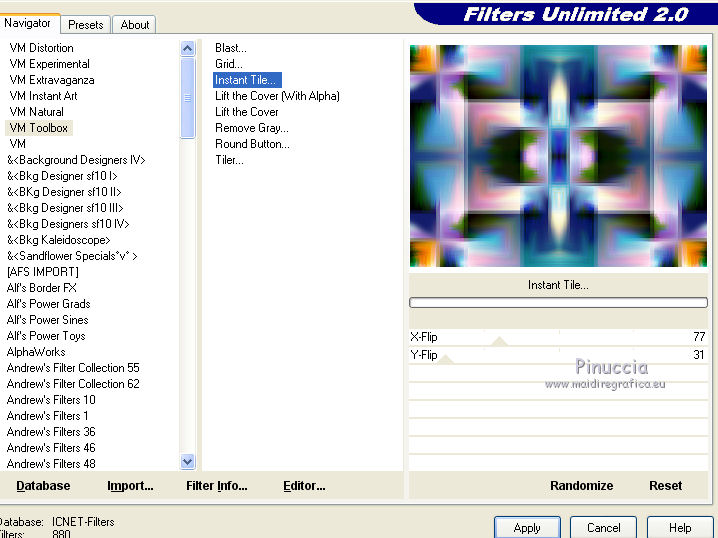Open Filter Info...
Image resolution: width=718 pixels, height=538 pixels.
click(x=217, y=485)
